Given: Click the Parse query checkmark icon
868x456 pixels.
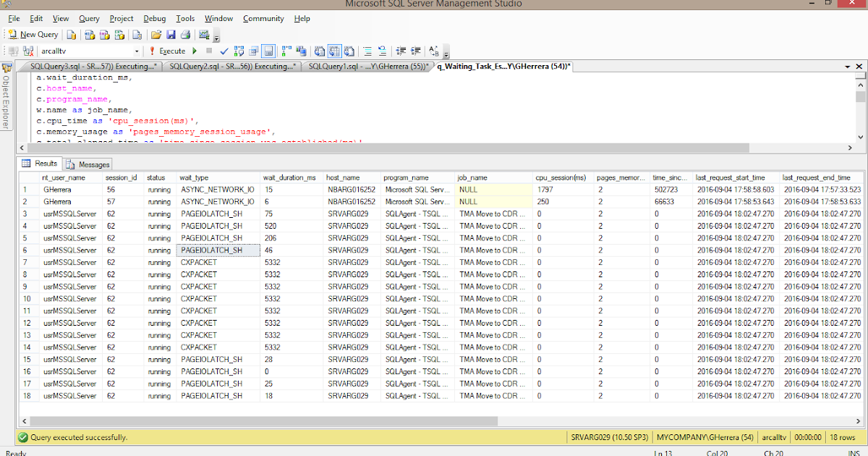Looking at the screenshot, I should coord(223,51).
